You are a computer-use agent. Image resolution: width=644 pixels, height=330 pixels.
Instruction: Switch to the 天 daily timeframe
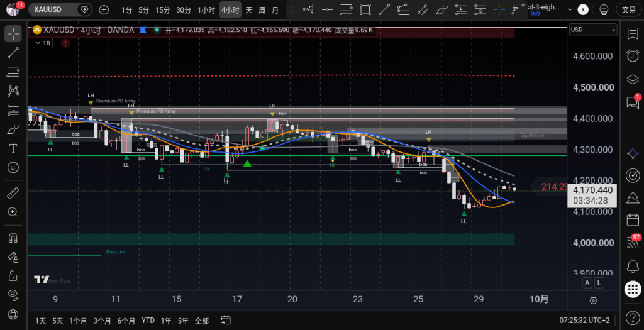249,10
